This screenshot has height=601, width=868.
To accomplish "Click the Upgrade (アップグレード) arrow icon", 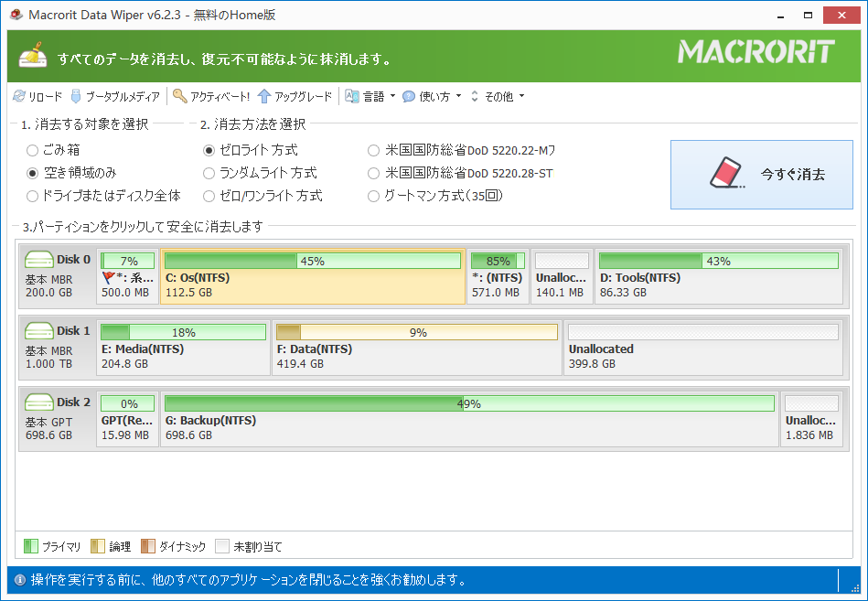I will click(x=264, y=96).
